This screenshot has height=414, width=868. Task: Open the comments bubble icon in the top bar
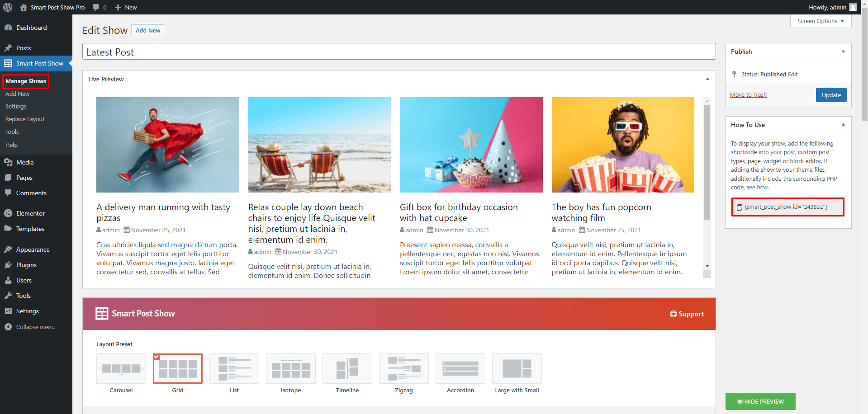tap(96, 7)
